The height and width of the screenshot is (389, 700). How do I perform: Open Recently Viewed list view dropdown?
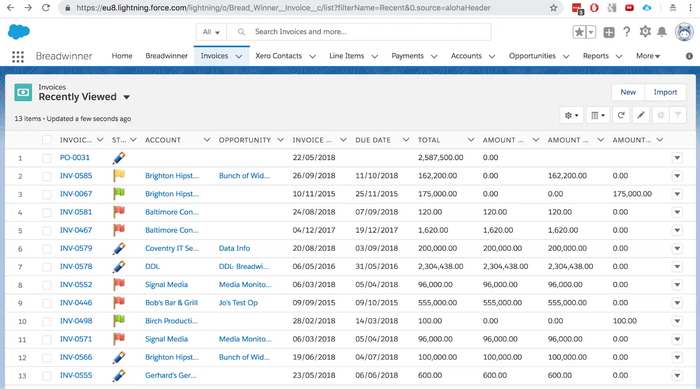point(126,97)
